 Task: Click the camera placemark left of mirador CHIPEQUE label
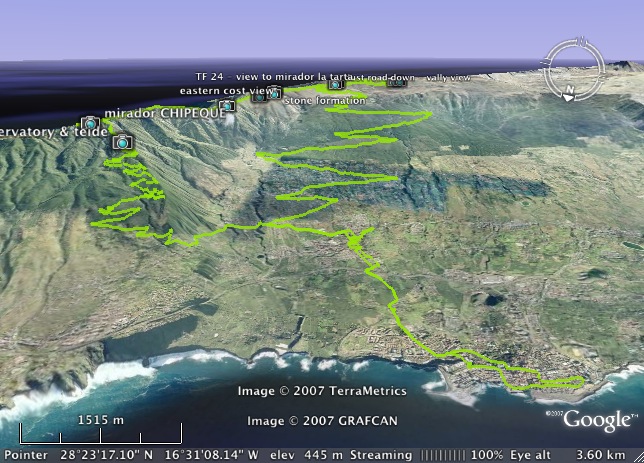pos(88,123)
